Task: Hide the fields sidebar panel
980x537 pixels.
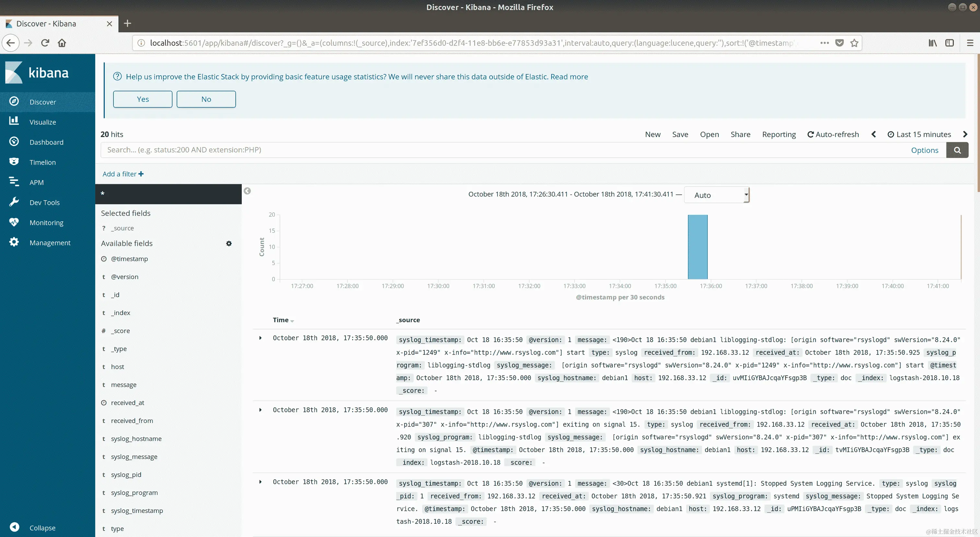Action: click(x=247, y=191)
